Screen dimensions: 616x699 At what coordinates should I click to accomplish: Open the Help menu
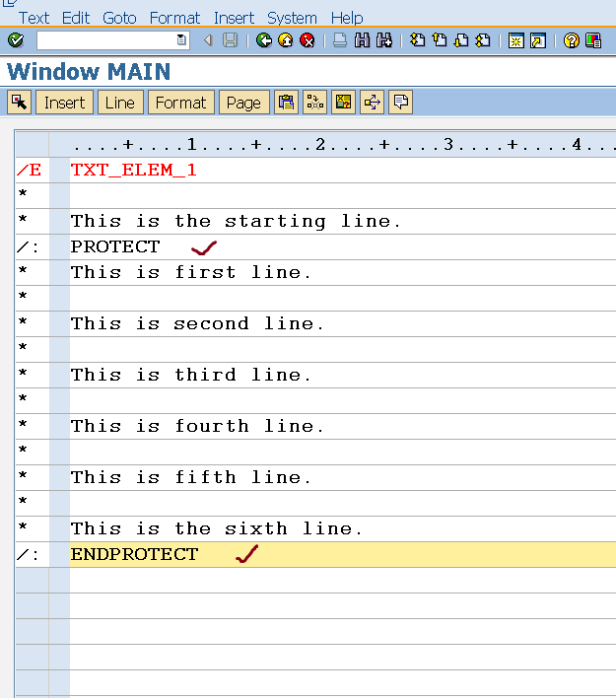pyautogui.click(x=347, y=19)
